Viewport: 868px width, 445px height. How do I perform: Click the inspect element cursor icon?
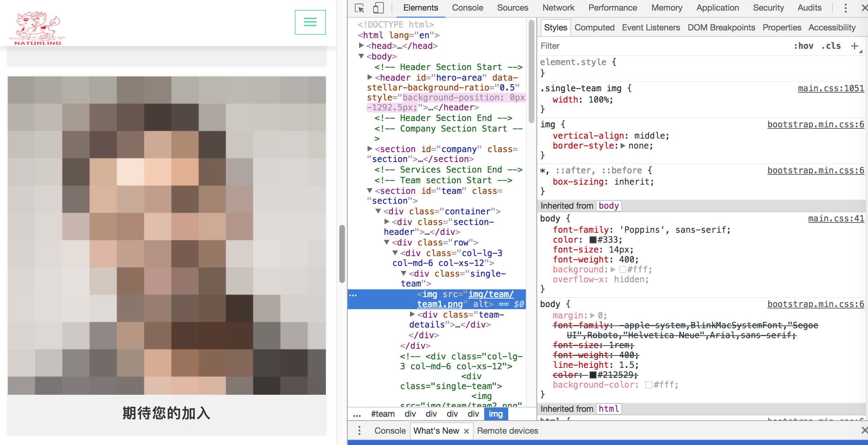point(359,8)
